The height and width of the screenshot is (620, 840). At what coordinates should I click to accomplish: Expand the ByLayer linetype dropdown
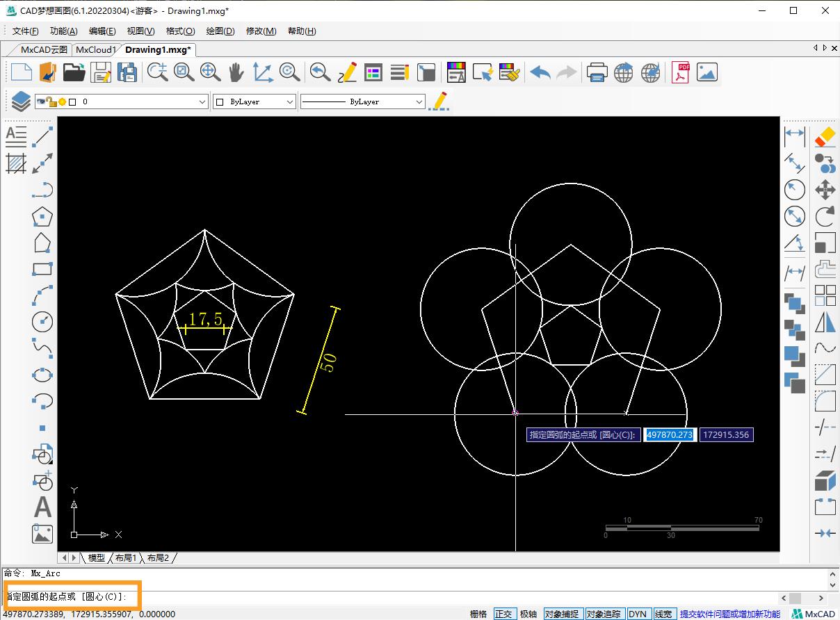(x=419, y=101)
